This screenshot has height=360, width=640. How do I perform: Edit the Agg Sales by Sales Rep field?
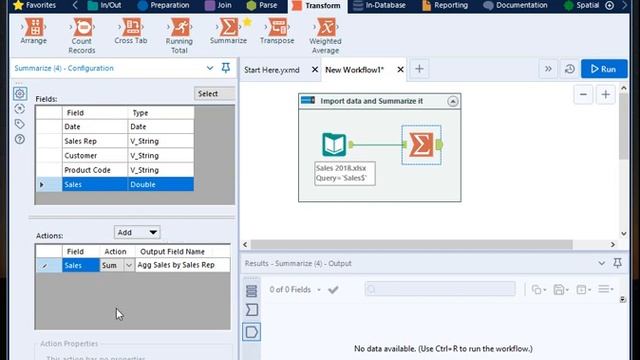[x=182, y=265]
